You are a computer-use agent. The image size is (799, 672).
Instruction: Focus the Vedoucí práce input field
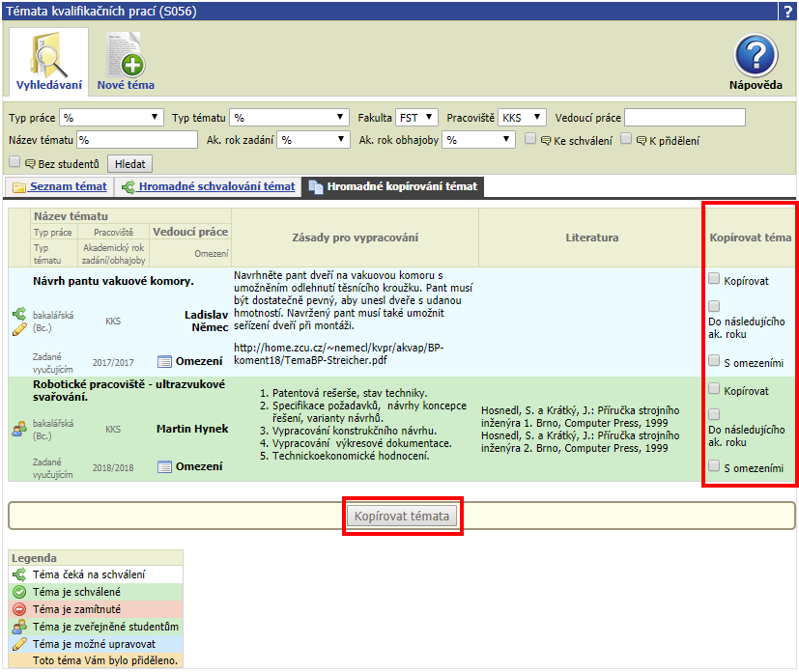point(685,118)
